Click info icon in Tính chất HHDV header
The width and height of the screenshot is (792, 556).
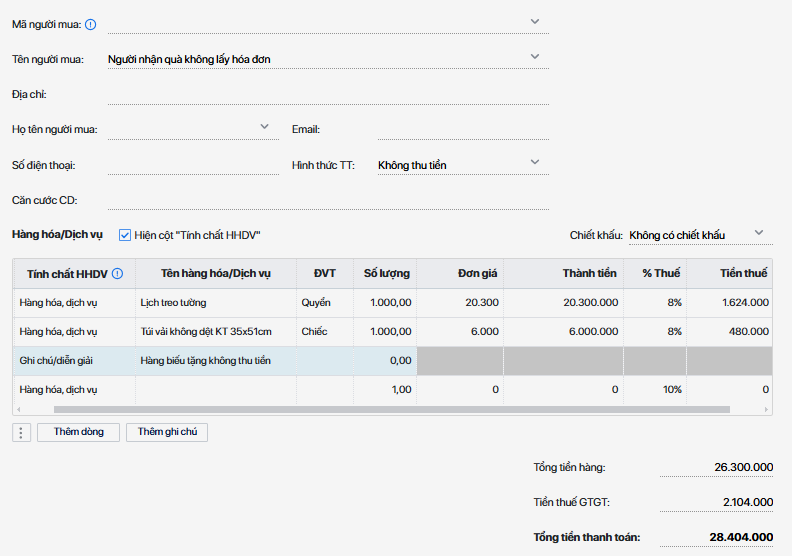click(x=117, y=274)
